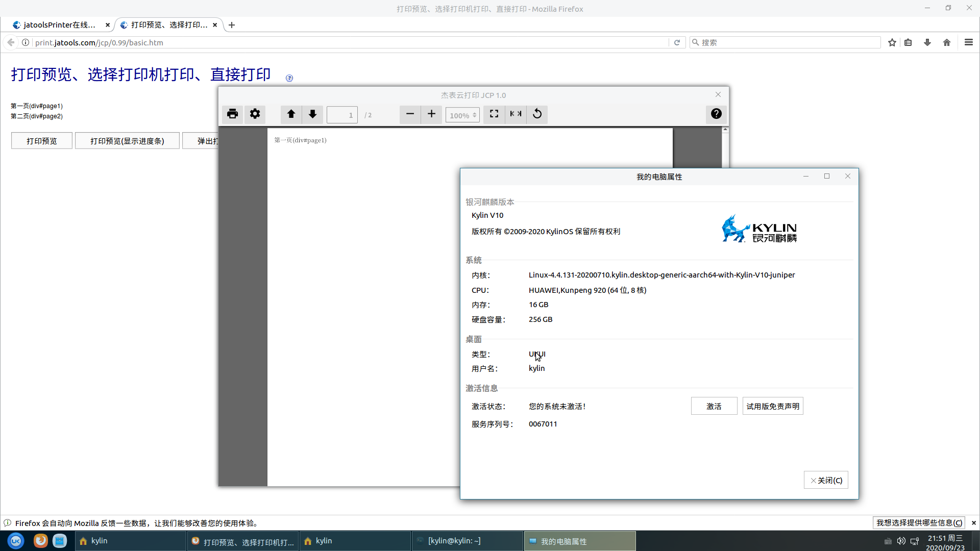The image size is (980, 551).
Task: Click the network icon in system tray
Action: click(x=915, y=541)
